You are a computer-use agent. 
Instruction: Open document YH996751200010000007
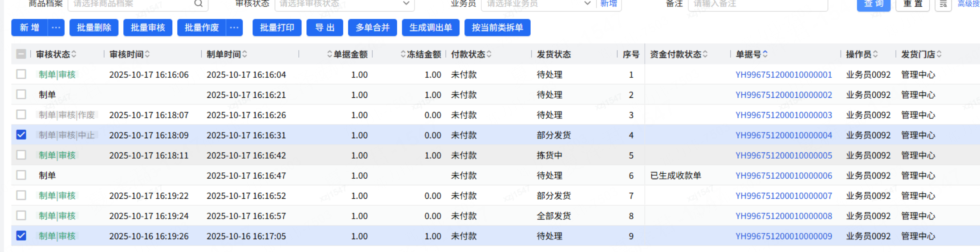[x=784, y=196]
